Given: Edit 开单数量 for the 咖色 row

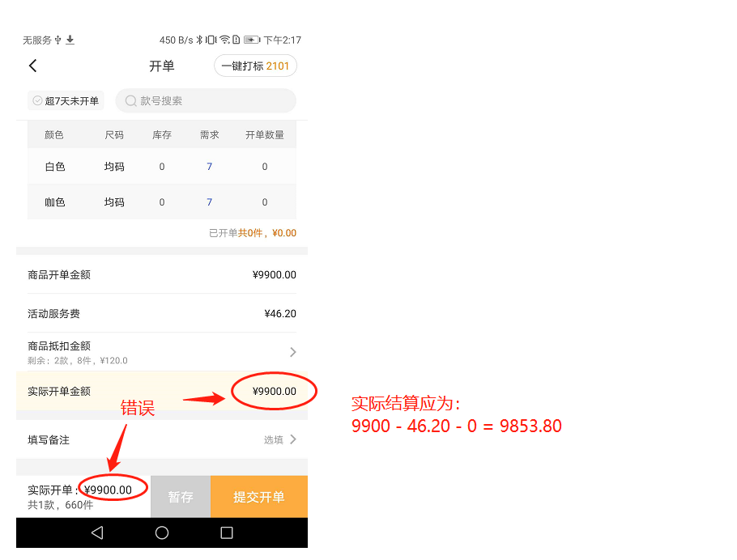Looking at the screenshot, I should coord(265,202).
